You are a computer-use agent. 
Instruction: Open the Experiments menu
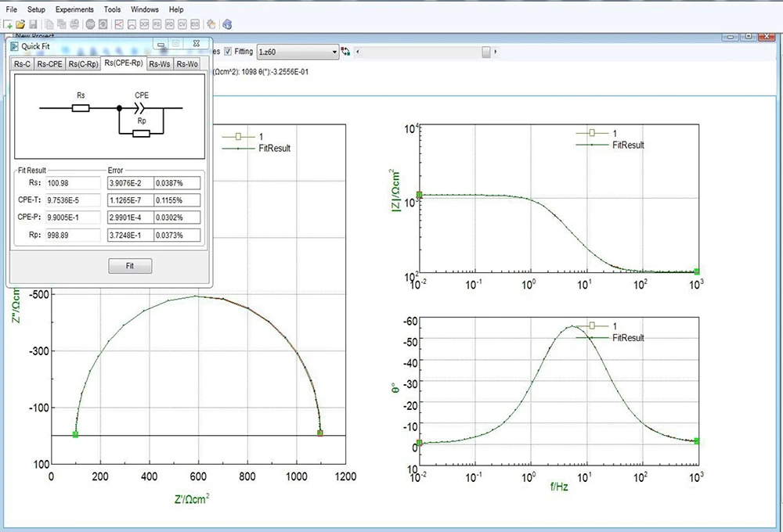pyautogui.click(x=74, y=9)
